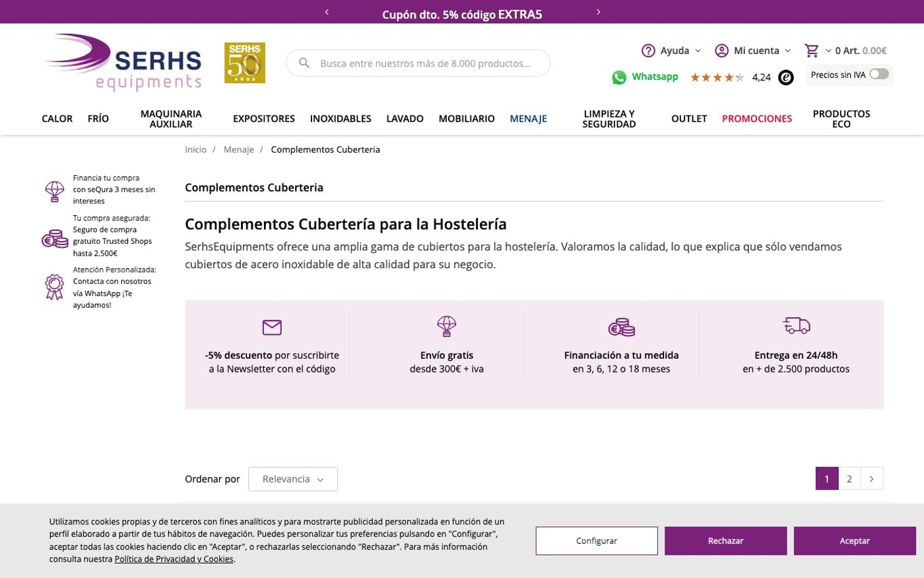Expand the Mi cuenta dropdown
The height and width of the screenshot is (578, 924).
coord(787,51)
